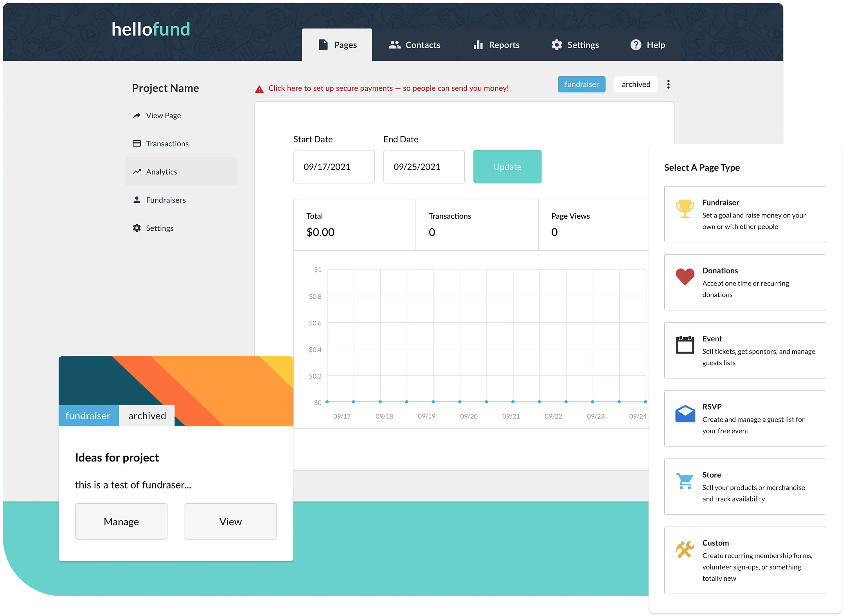Click the Contacts people icon
The image size is (845, 616).
(x=394, y=45)
